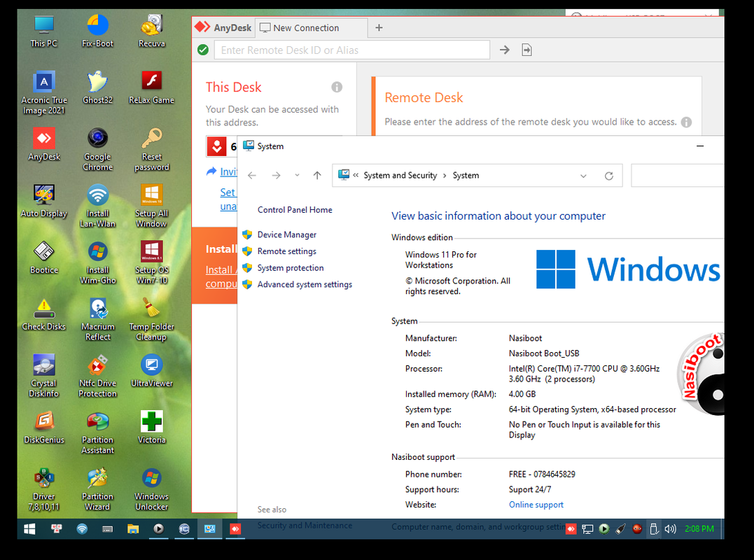This screenshot has width=754, height=560.
Task: Click the AnyDesk taskbar button
Action: [235, 528]
